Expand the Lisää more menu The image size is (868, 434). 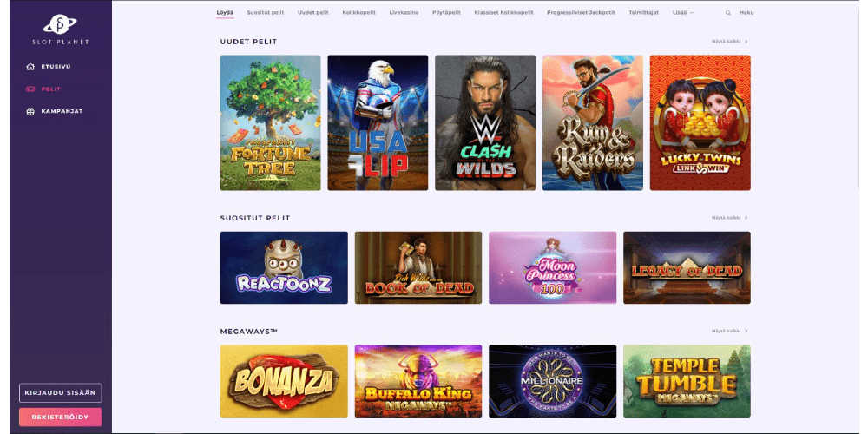(683, 13)
